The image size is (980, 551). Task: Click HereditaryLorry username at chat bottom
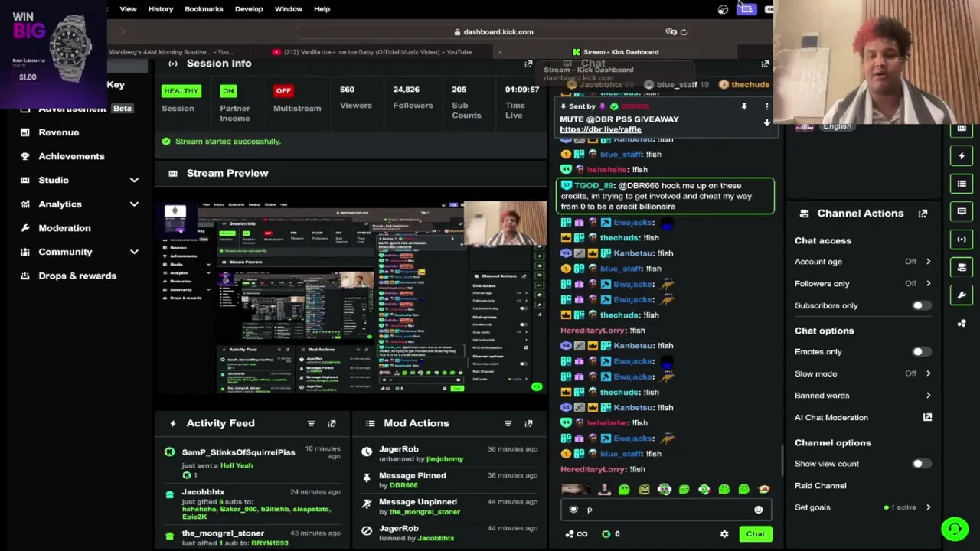tap(593, 469)
